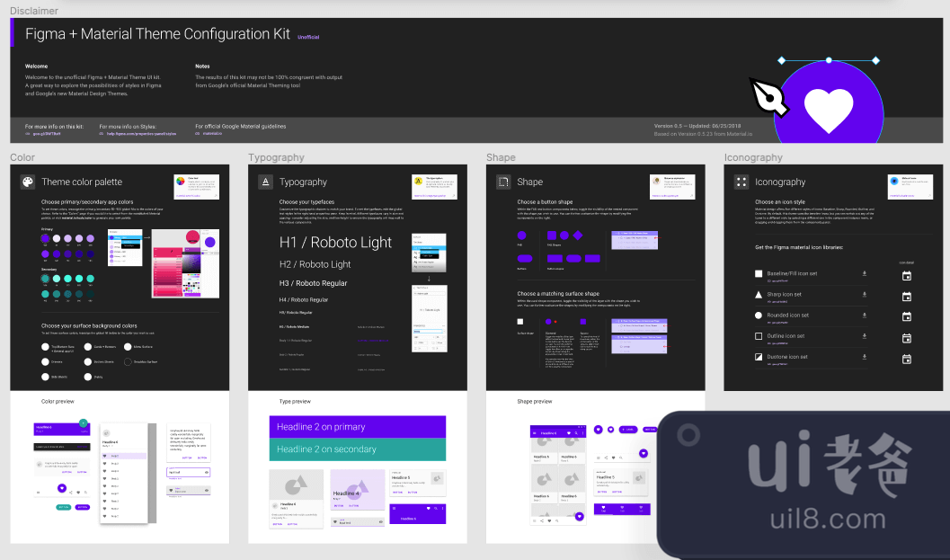Select the Disclaimer frame label

pos(34,11)
